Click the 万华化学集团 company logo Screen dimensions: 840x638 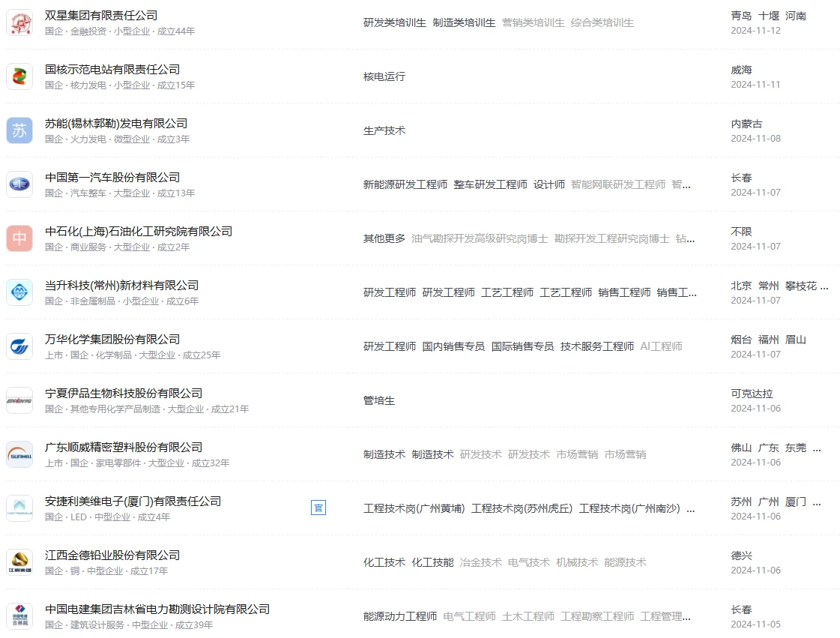pos(19,347)
